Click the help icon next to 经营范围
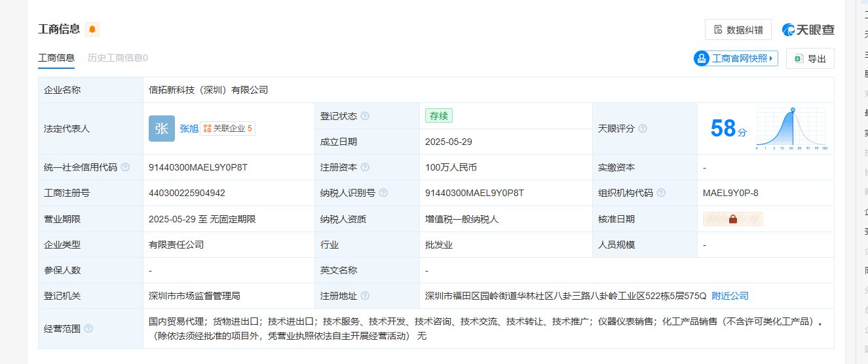 (88, 329)
